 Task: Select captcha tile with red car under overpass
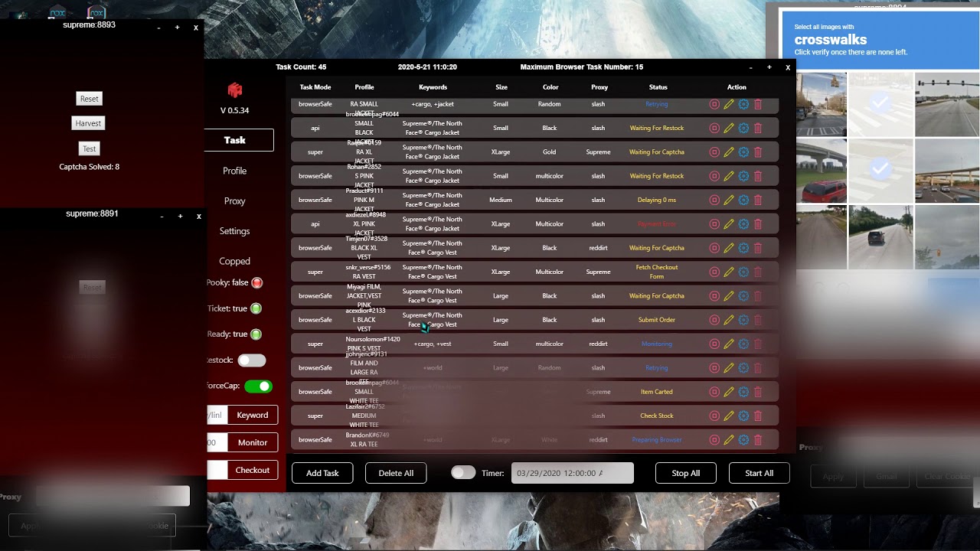pyautogui.click(x=821, y=169)
